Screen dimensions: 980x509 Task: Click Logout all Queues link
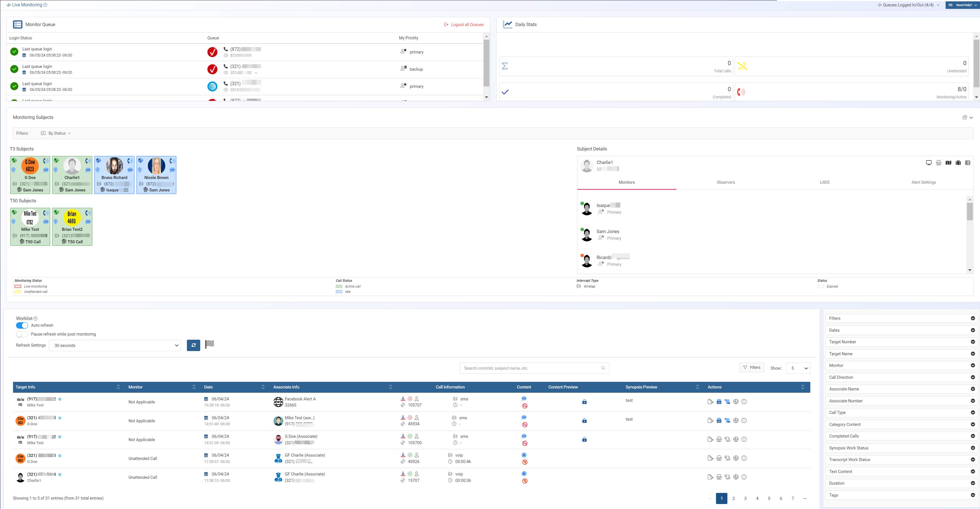coord(464,25)
